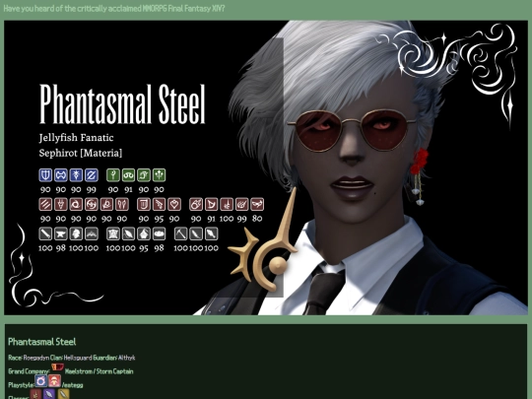Click the Armorer helmet icon
Screen dimensions: 532x399
76,233
